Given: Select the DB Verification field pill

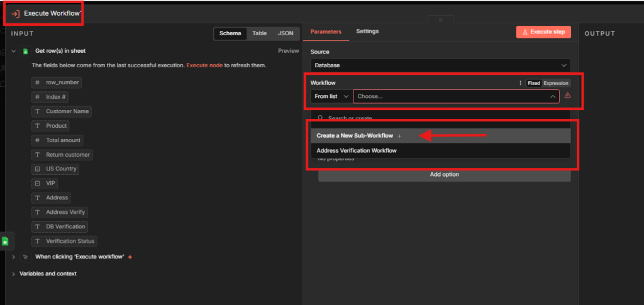Looking at the screenshot, I should tap(60, 226).
